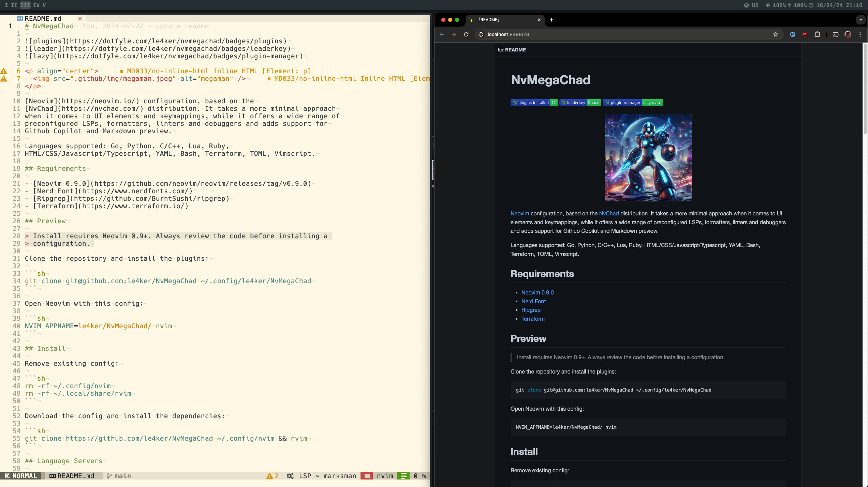Open the uBlock Origin extension
This screenshot has width=868, height=487.
805,34
